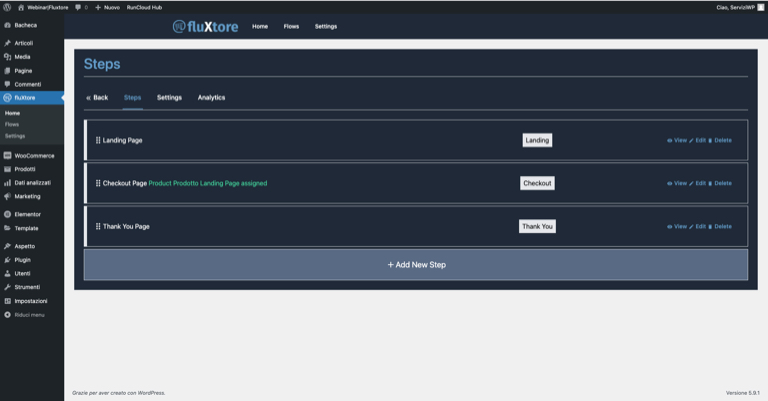Open Elementor in the sidebar
The height and width of the screenshot is (401, 768).
26,214
